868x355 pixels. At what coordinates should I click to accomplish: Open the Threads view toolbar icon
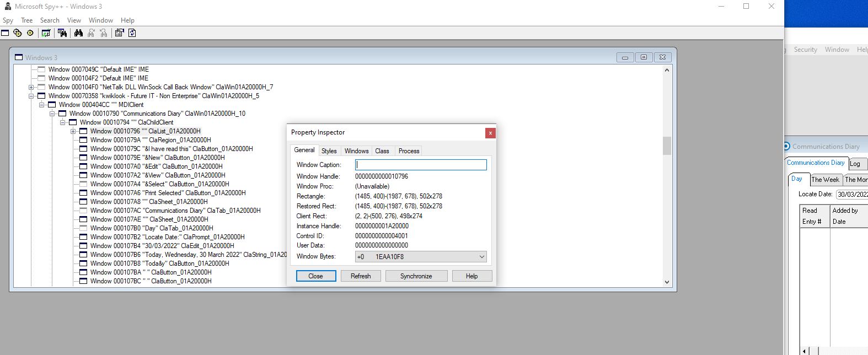point(30,33)
